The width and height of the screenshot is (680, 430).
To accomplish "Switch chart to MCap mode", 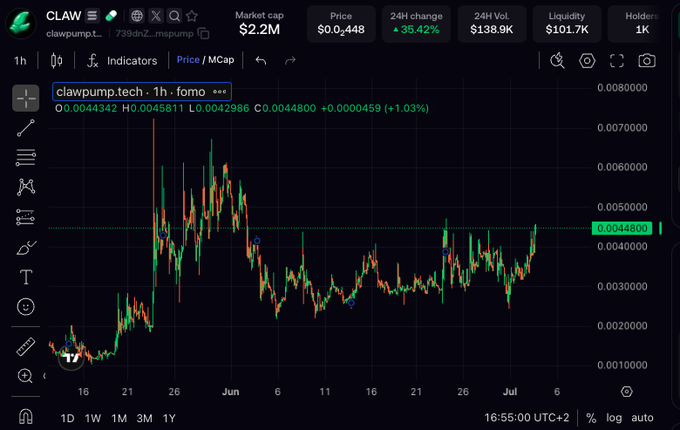I will pos(221,60).
